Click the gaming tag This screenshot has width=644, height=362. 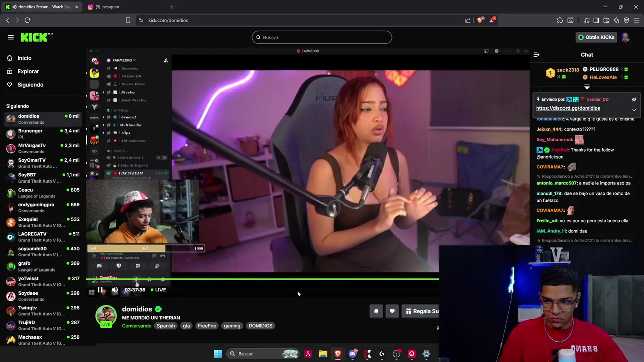click(x=232, y=326)
